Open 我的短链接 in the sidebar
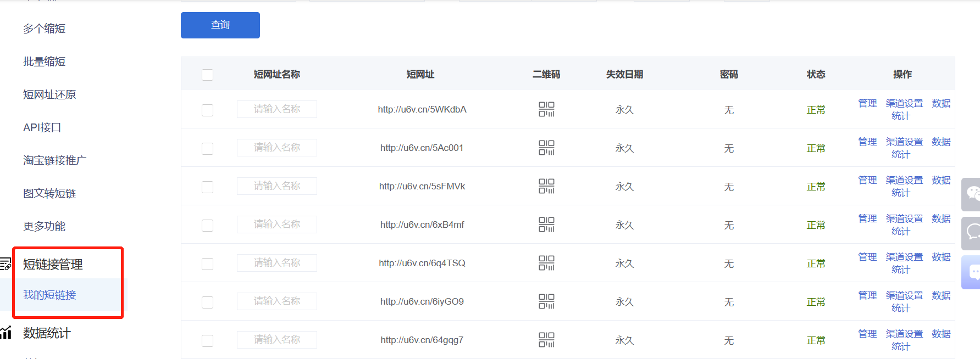This screenshot has width=980, height=359. [49, 295]
